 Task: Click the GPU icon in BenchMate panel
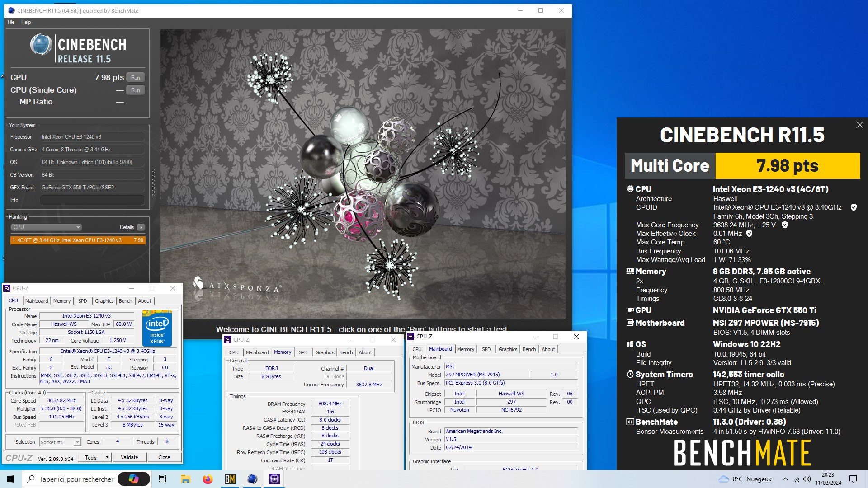pos(630,310)
